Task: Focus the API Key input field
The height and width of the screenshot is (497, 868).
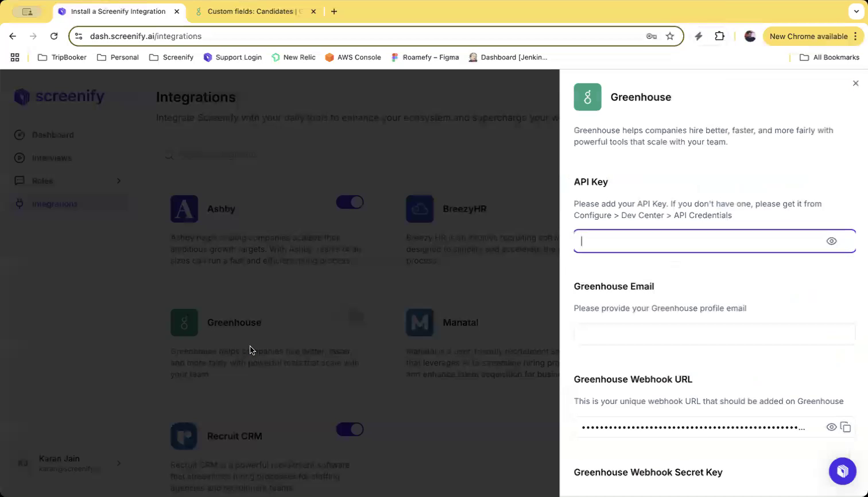Action: 714,241
